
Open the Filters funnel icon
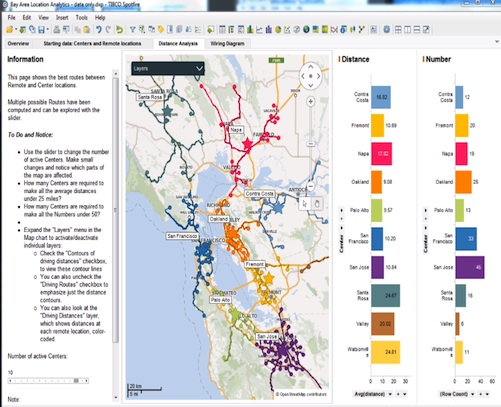[132, 30]
